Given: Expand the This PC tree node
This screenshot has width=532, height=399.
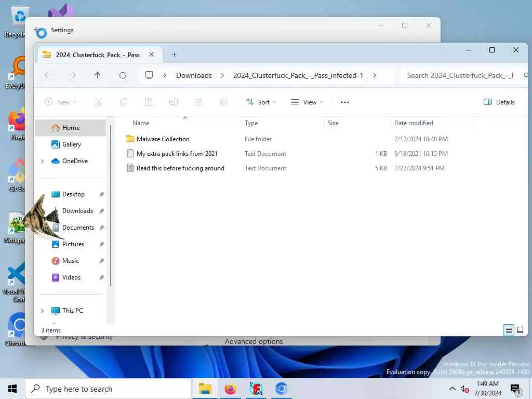Looking at the screenshot, I should click(43, 311).
